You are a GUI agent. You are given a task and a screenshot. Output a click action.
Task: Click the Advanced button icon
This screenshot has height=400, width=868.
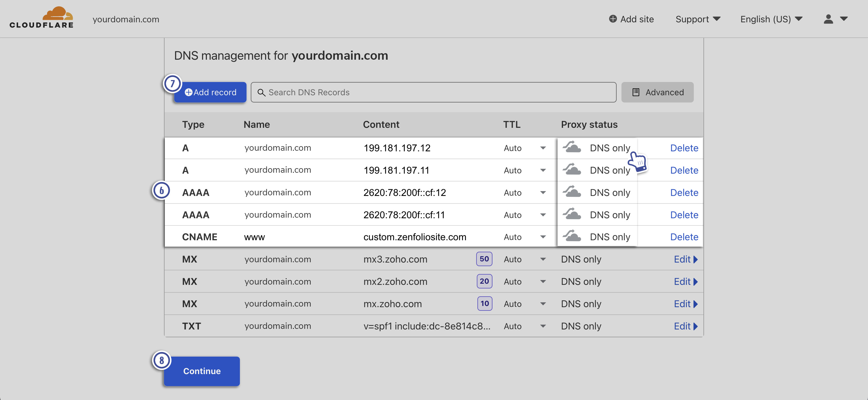tap(636, 92)
